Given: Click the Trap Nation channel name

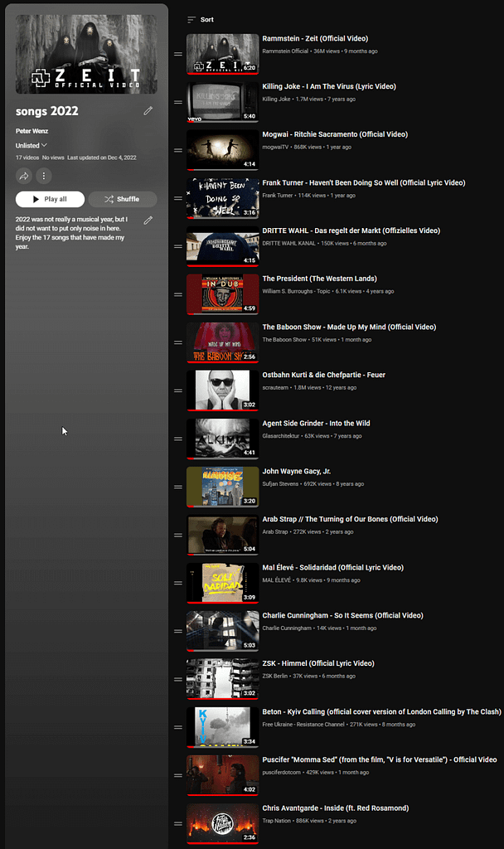Looking at the screenshot, I should 277,821.
